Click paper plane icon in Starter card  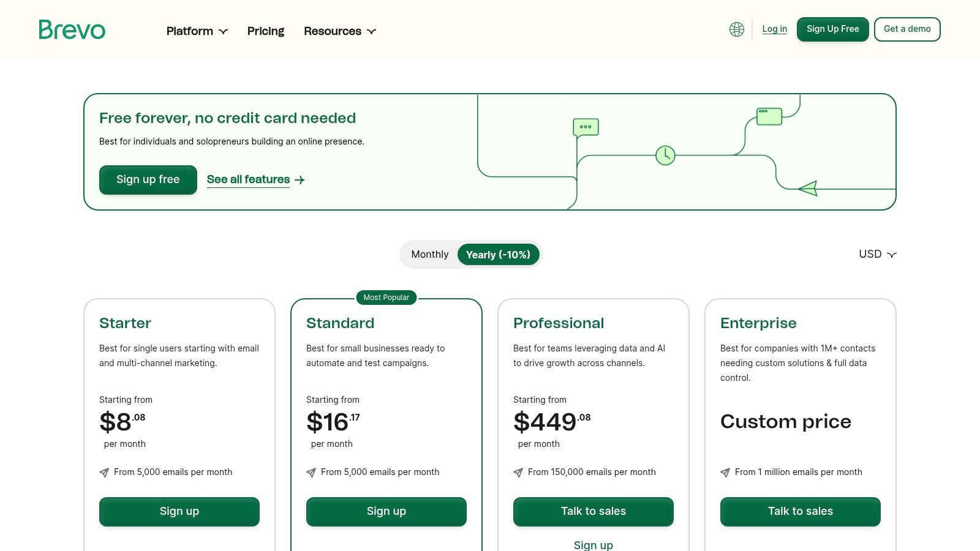pos(104,473)
